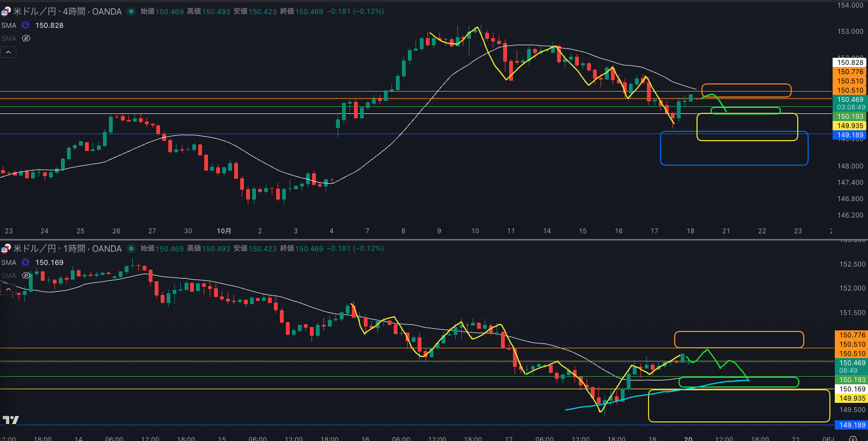Click the green market status dot on the 4-hour chart

[x=131, y=11]
